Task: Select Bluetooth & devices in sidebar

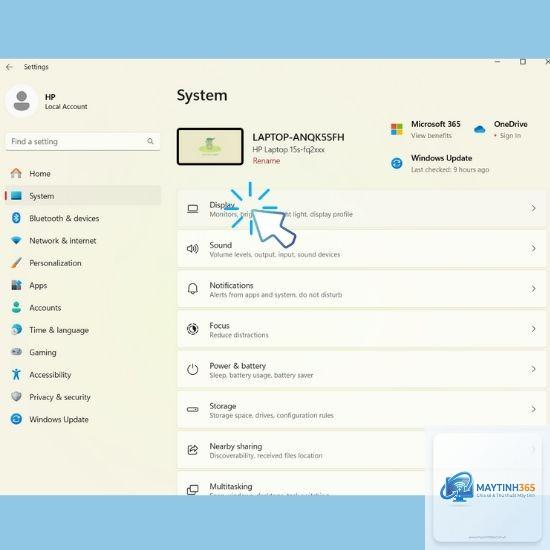Action: pyautogui.click(x=83, y=218)
